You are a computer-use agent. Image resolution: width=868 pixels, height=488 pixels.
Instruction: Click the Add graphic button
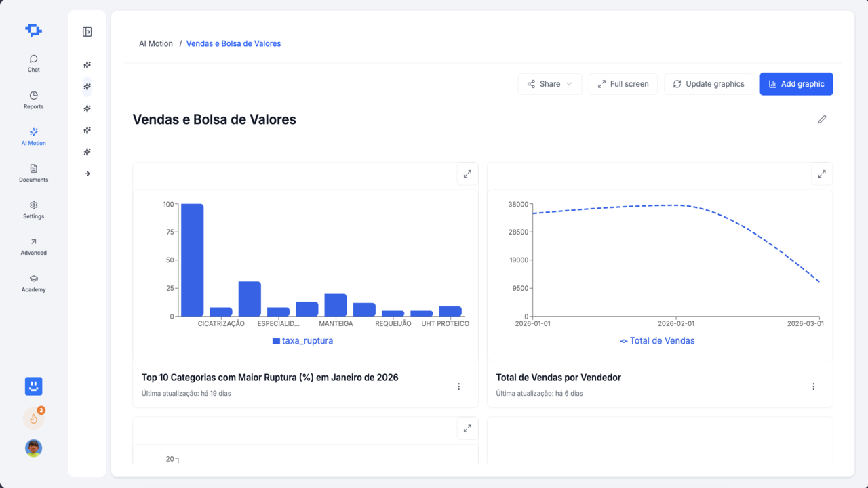796,84
